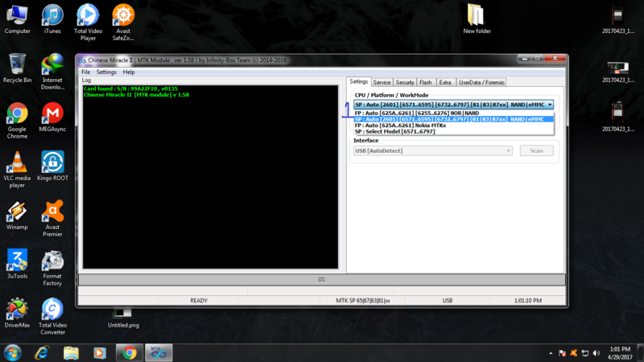Click the Chrome icon in the taskbar
This screenshot has height=362, width=644.
pos(129,352)
